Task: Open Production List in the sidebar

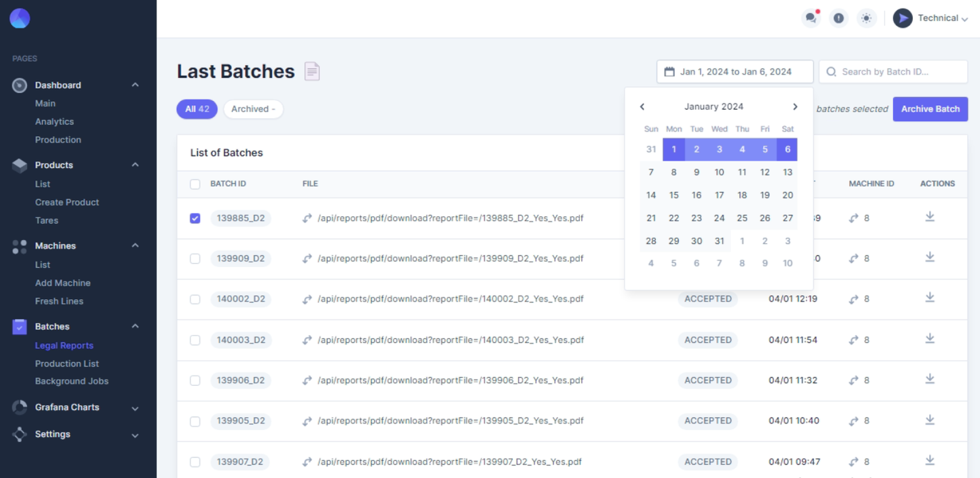Action: (x=67, y=363)
